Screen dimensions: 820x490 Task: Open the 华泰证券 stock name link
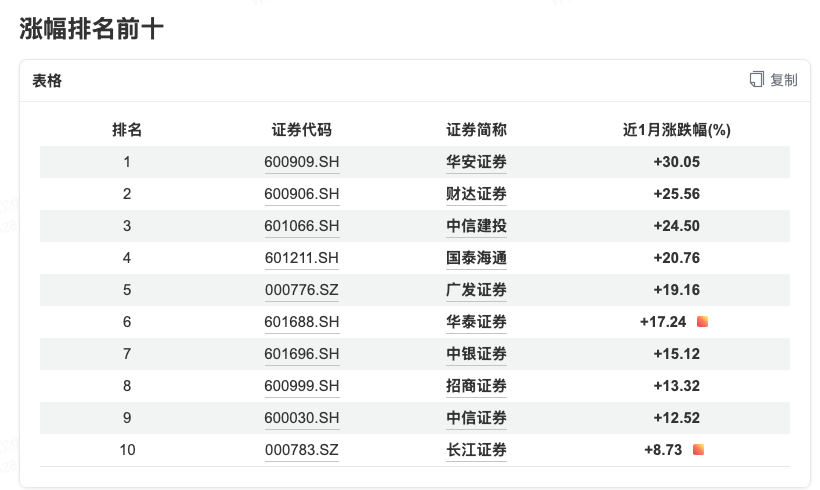(476, 322)
